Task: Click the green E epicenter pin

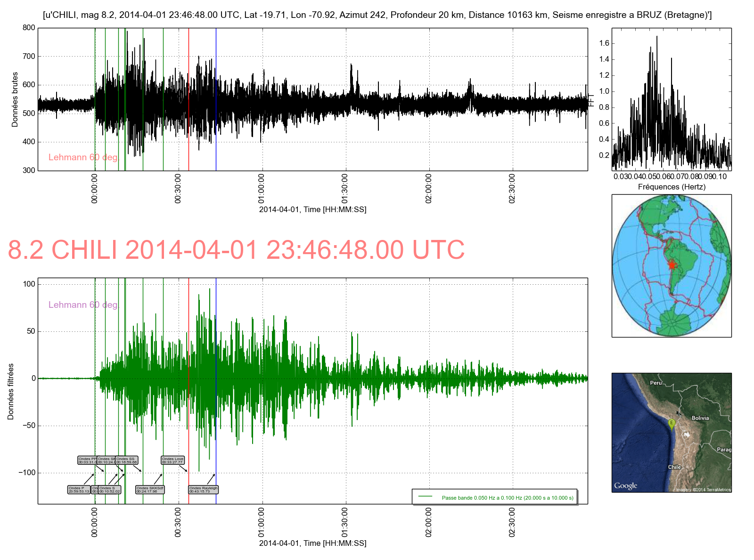Action: click(x=672, y=423)
